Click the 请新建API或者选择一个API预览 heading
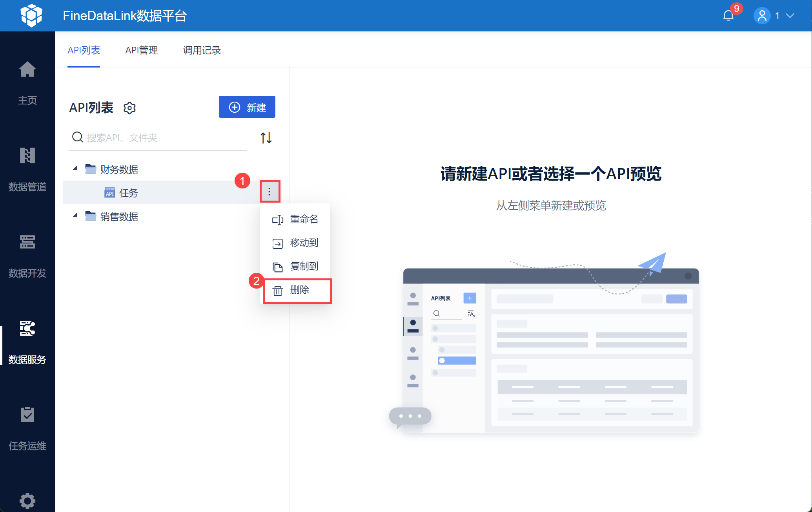Screen dimensions: 812x512 click(551, 174)
